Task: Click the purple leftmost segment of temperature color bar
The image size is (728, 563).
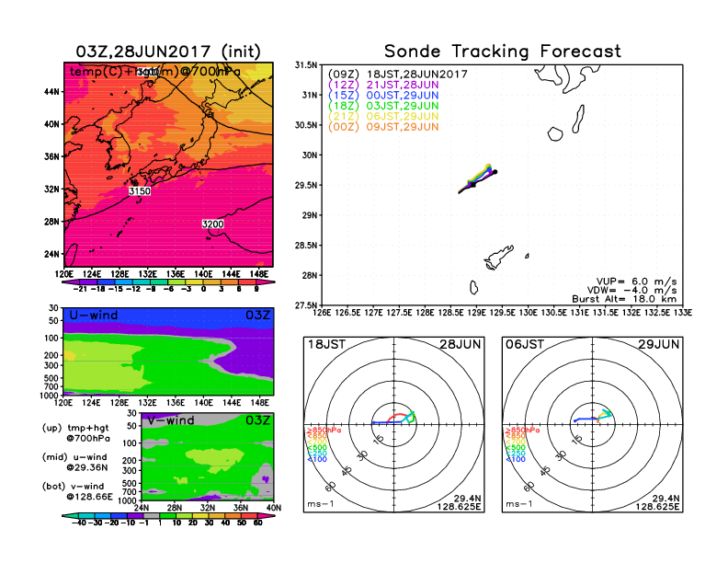Action: point(71,282)
